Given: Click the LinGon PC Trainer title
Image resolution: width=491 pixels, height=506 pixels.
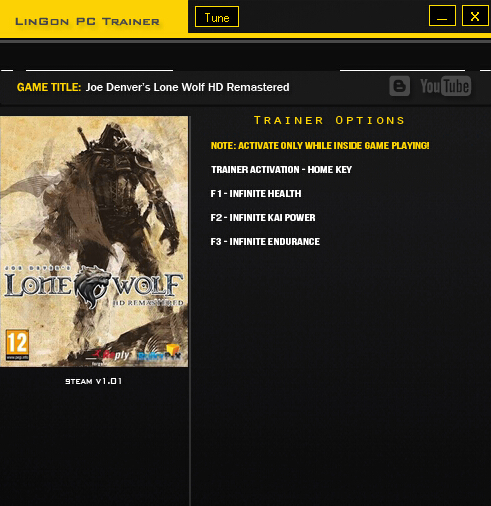Looking at the screenshot, I should point(87,22).
